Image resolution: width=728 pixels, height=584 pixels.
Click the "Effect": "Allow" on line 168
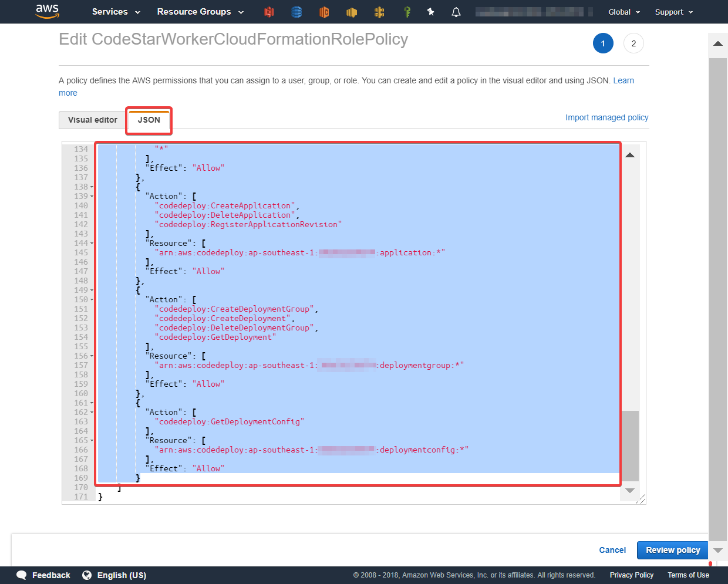[185, 469]
